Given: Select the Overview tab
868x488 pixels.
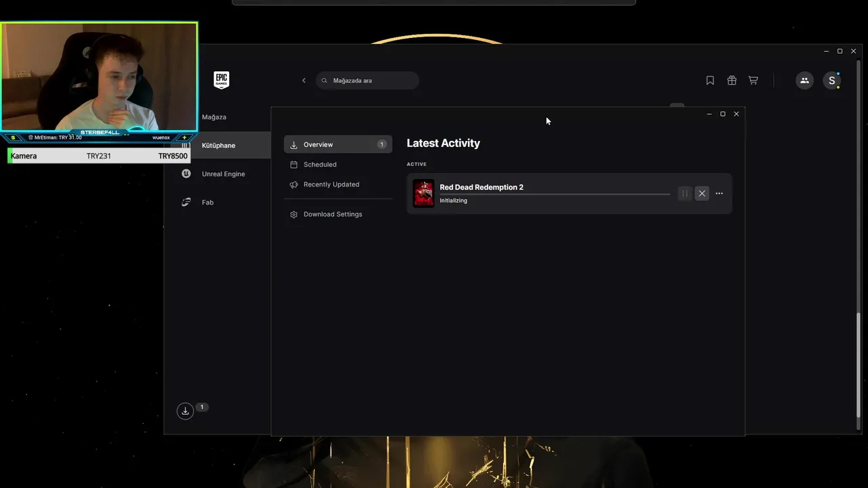Looking at the screenshot, I should [x=338, y=144].
